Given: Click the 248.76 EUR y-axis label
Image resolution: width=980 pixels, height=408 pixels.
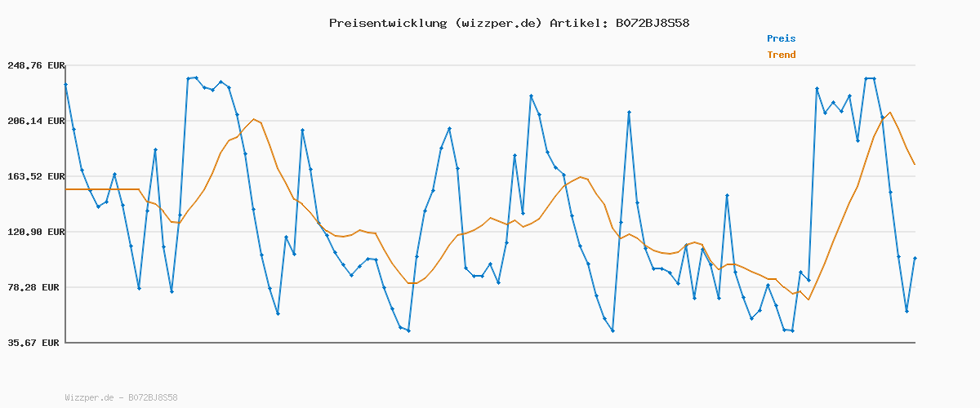Looking at the screenshot, I should (x=36, y=65).
